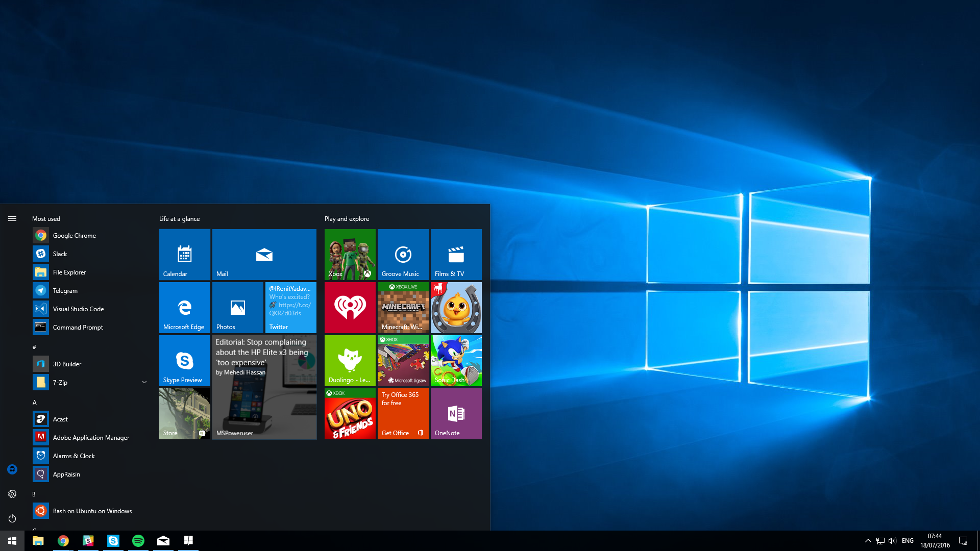This screenshot has width=980, height=551.
Task: Open Command Prompt from Most Used
Action: pyautogui.click(x=78, y=327)
